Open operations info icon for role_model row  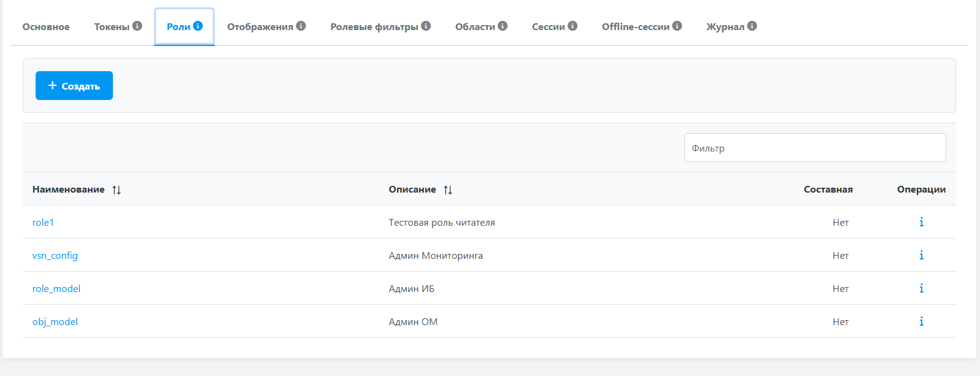(x=921, y=288)
